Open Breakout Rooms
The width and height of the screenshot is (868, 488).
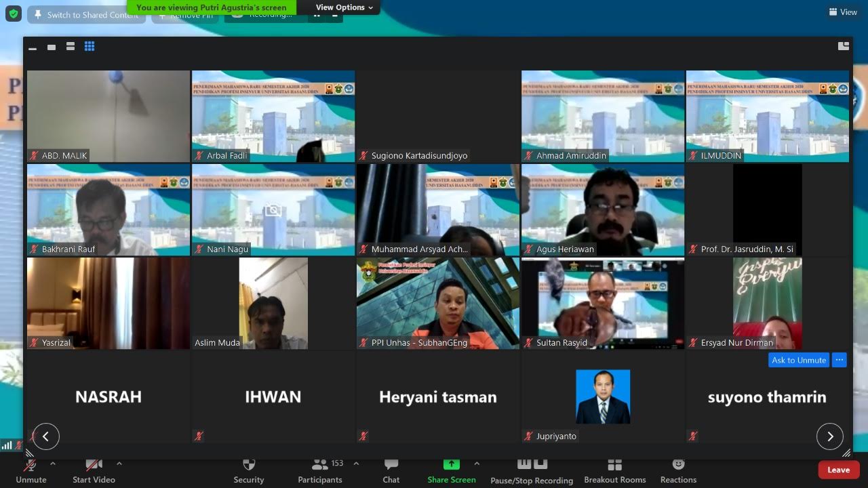click(x=614, y=470)
